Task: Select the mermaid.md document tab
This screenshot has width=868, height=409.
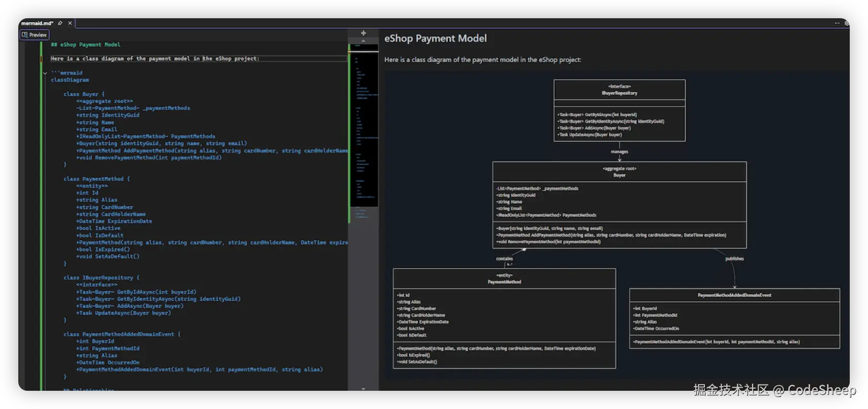Action: (x=37, y=23)
